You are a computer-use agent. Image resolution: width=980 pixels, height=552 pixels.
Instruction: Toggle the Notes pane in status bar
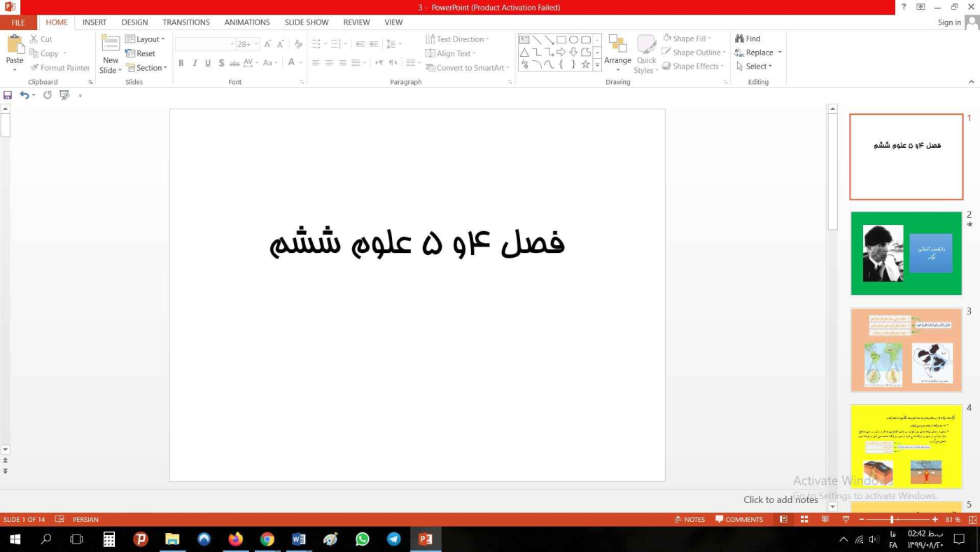click(689, 519)
